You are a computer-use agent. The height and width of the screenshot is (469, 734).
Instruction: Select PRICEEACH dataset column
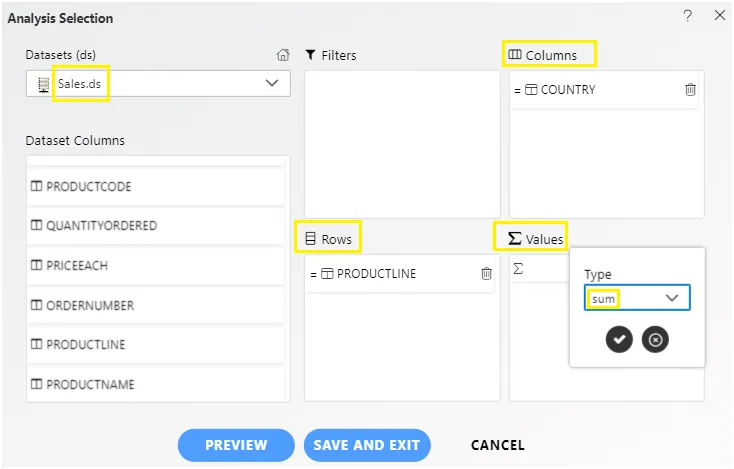[x=155, y=265]
